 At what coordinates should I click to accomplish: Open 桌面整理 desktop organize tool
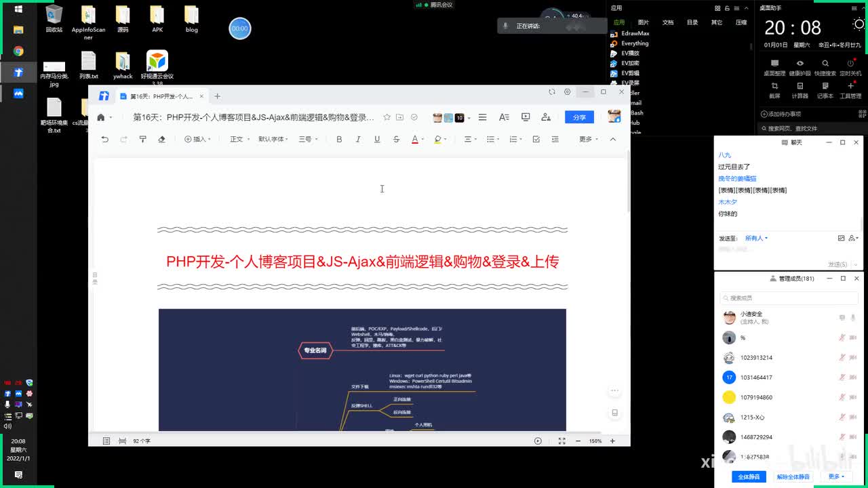774,67
